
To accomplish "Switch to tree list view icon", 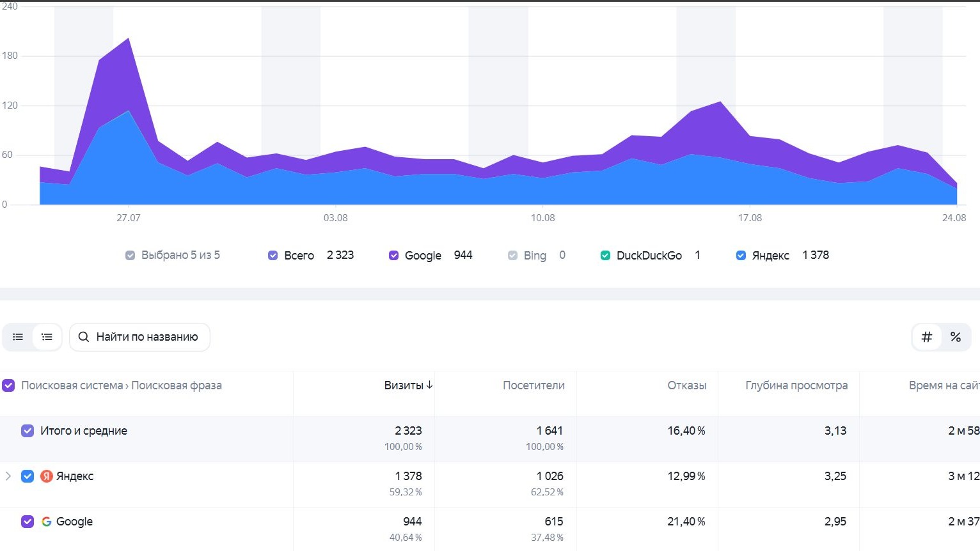I will click(x=47, y=337).
